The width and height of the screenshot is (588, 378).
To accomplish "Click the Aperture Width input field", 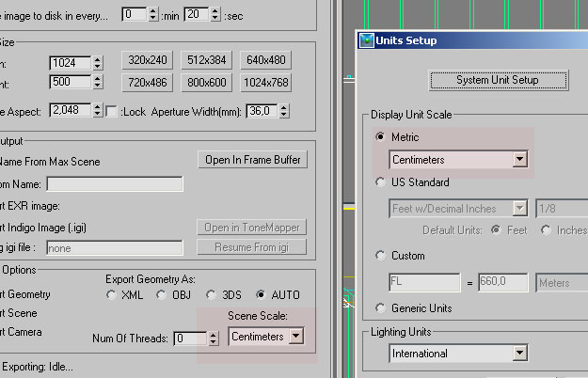I will (262, 112).
